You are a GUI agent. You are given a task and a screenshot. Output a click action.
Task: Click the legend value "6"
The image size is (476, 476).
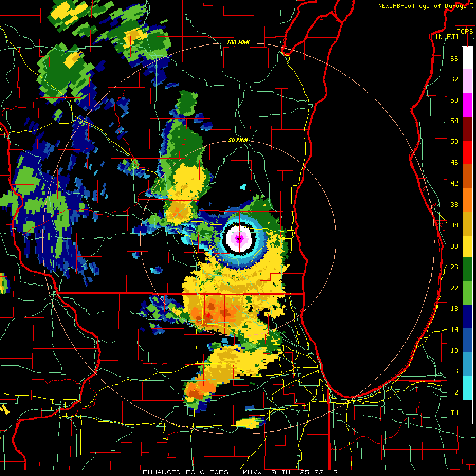tap(456, 371)
